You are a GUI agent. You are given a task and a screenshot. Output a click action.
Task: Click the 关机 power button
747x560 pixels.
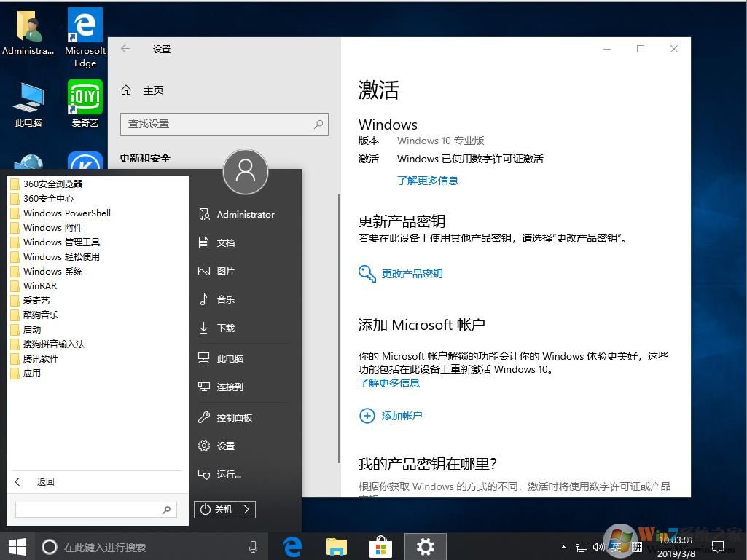[216, 510]
